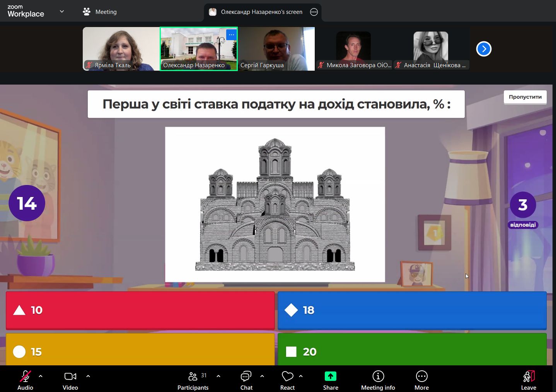Expand video options arrow next to Video
This screenshot has width=556, height=392.
point(88,376)
